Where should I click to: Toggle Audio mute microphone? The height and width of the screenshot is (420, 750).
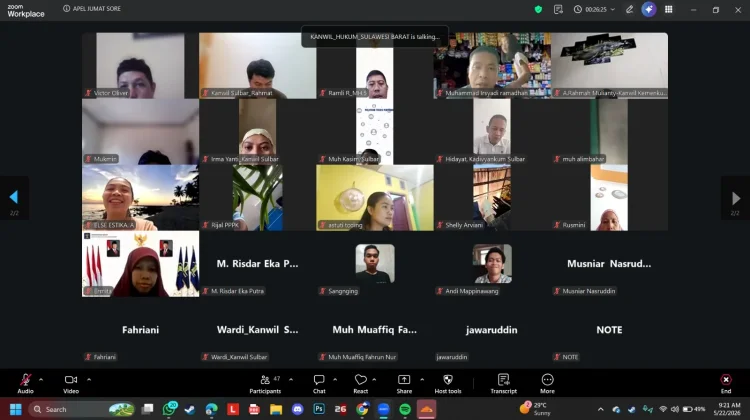click(25, 384)
